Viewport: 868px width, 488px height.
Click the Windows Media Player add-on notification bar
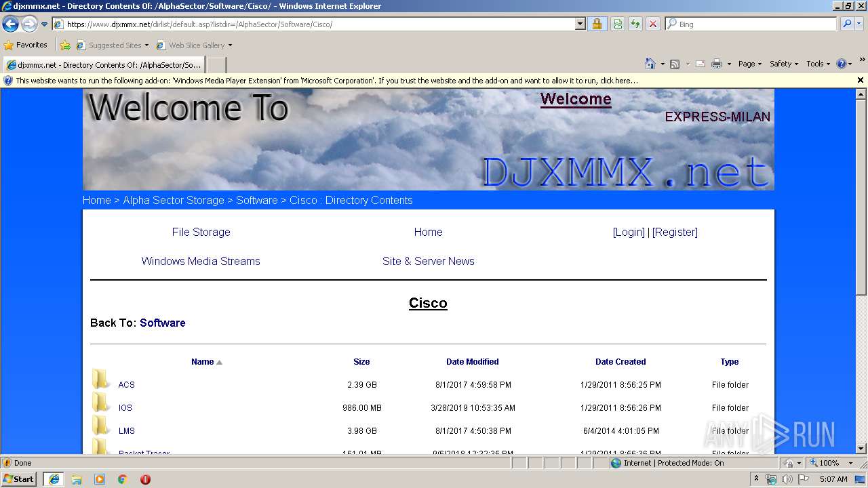coord(427,80)
